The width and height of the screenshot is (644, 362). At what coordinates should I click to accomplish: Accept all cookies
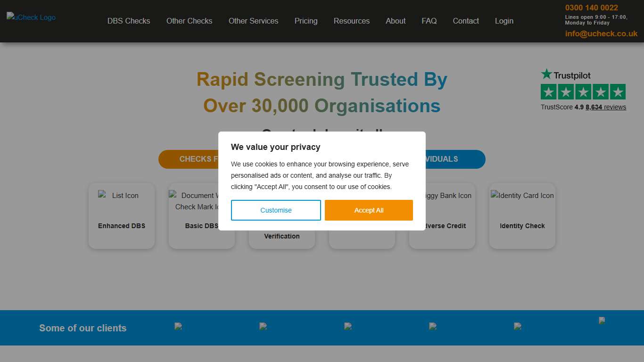point(369,210)
